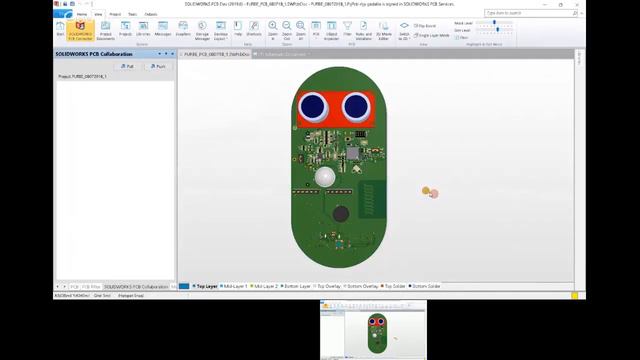
Task: Click the video preview thumbnail below window
Action: point(373,330)
